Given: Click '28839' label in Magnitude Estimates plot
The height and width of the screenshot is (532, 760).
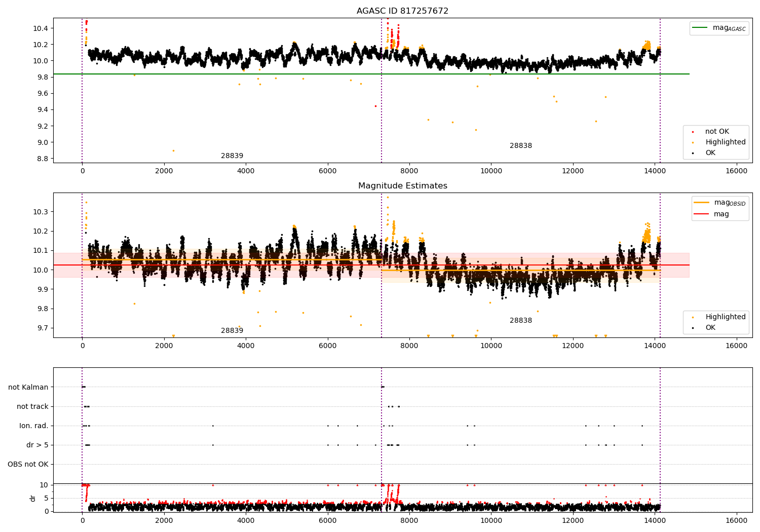Looking at the screenshot, I should tap(232, 330).
